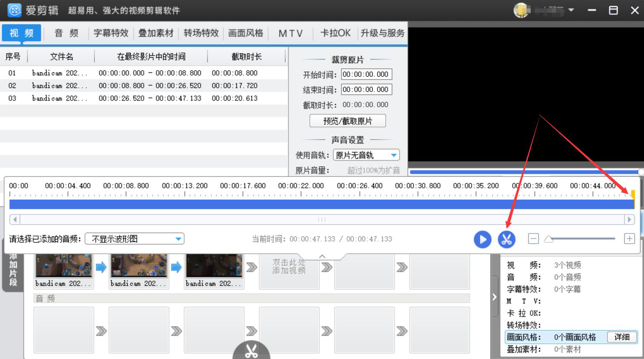Click the zoom in plus icon
The image size is (644, 359).
coord(629,239)
